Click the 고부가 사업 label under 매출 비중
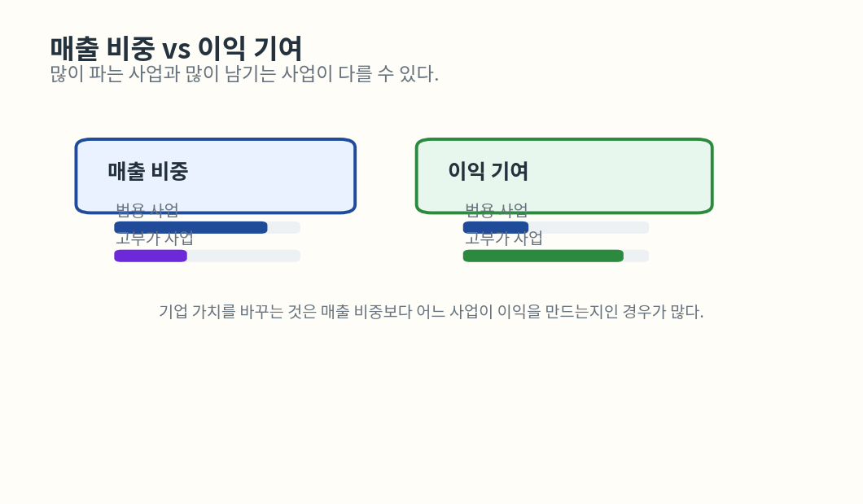Screen dimensions: 863x504 155,239
